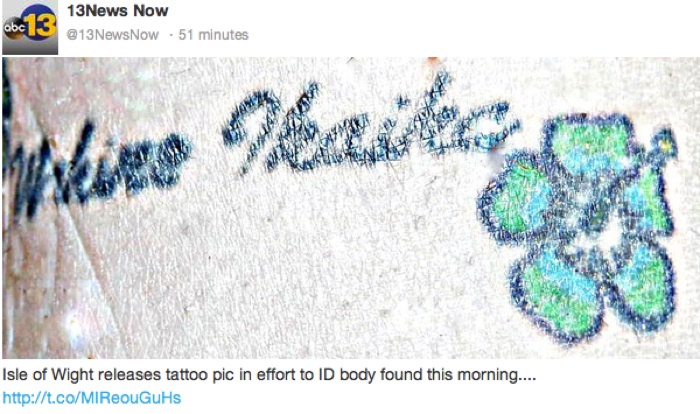Open the 13News Now display name
This screenshot has width=700, height=414.
click(117, 10)
